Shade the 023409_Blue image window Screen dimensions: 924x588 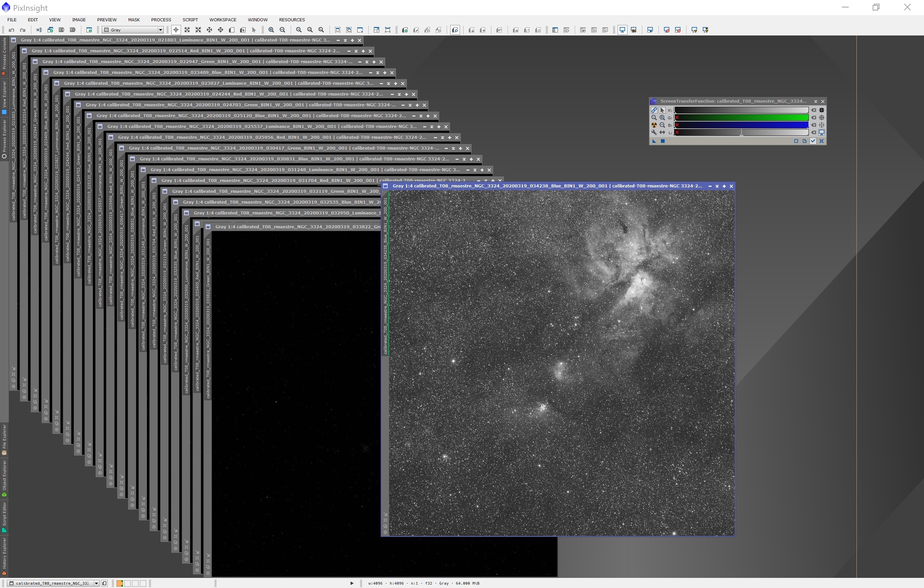tap(377, 73)
